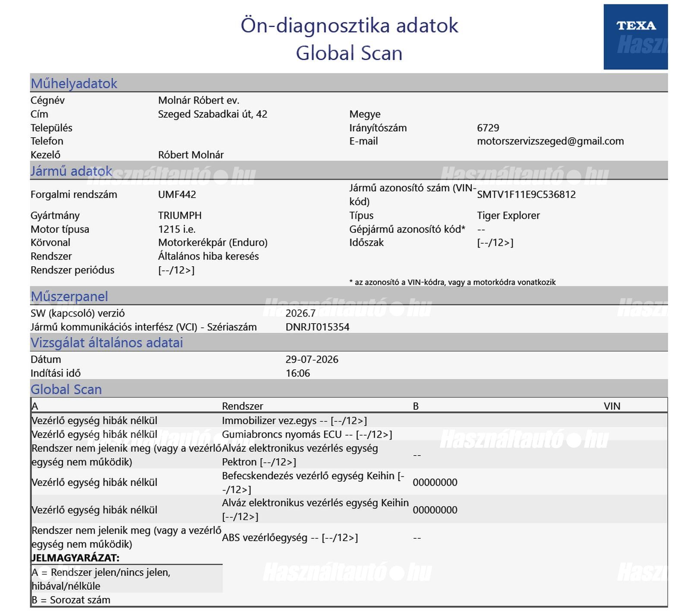
Task: Click the "Műszerpanel" section heading
Action: [x=69, y=296]
